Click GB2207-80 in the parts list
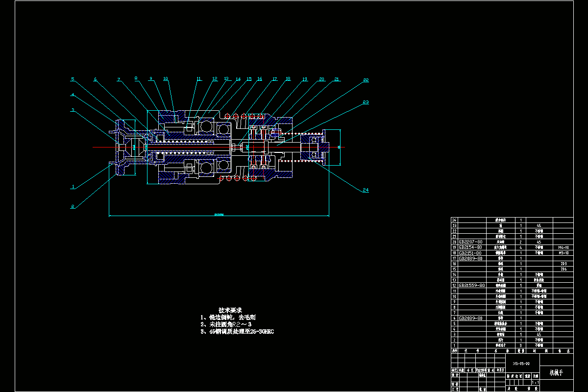 [x=470, y=242]
